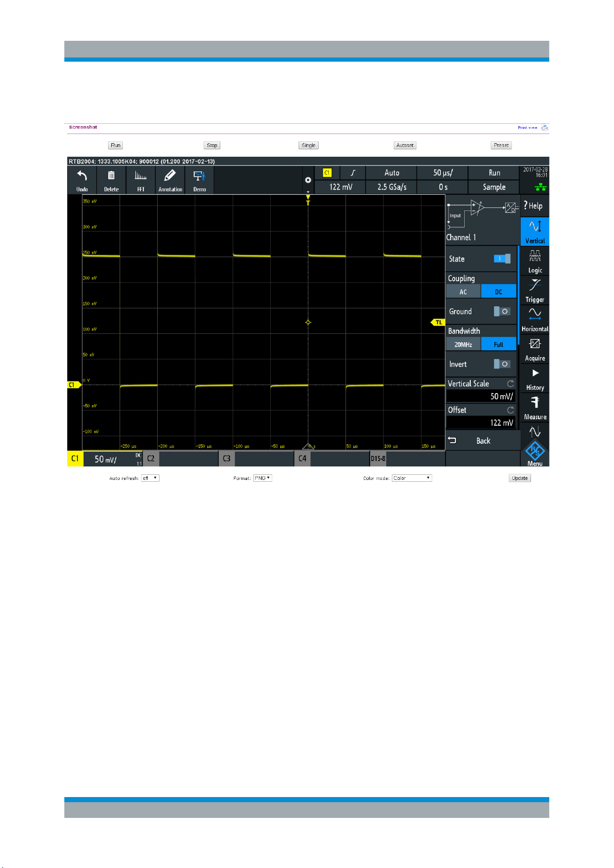Click the Delete trash icon

111,176
